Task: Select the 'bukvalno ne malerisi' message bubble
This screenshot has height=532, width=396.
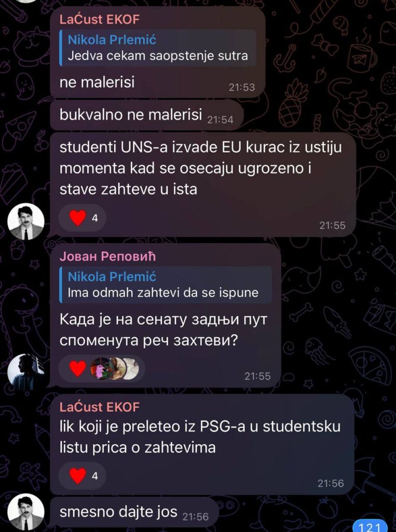Action: coord(146,115)
